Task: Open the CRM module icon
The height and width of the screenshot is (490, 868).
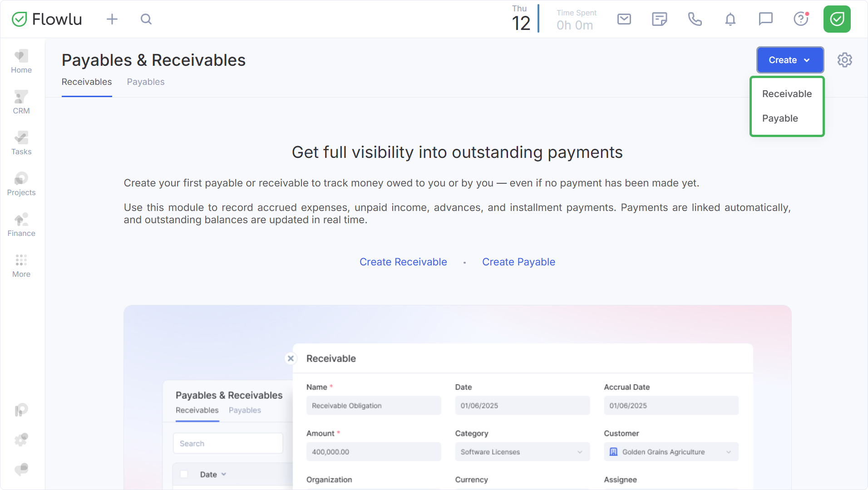Action: (x=21, y=102)
